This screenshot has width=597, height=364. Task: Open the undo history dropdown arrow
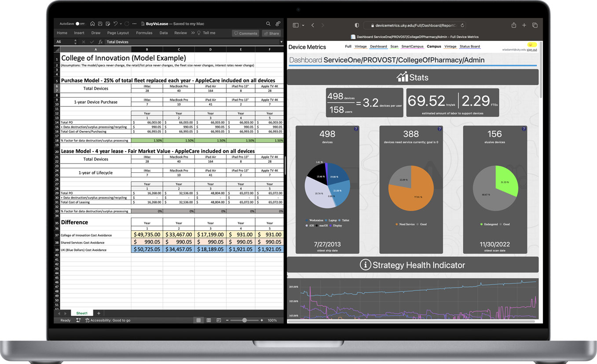(x=121, y=24)
